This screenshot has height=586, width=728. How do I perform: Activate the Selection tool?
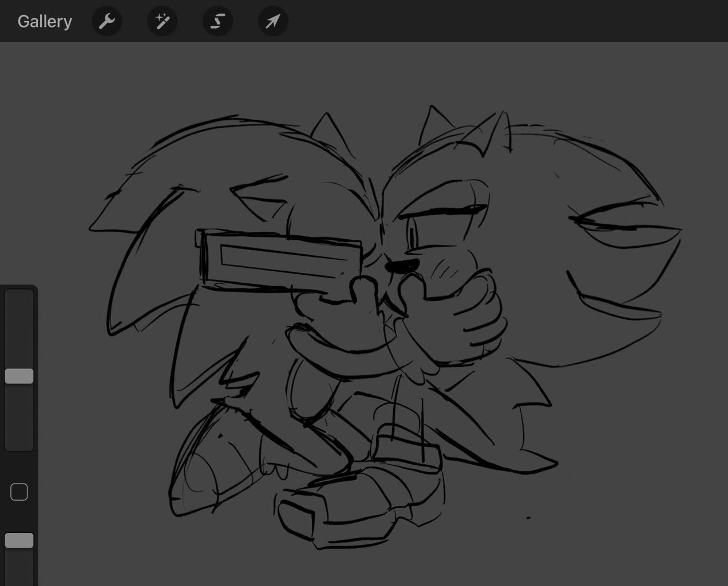click(217, 22)
